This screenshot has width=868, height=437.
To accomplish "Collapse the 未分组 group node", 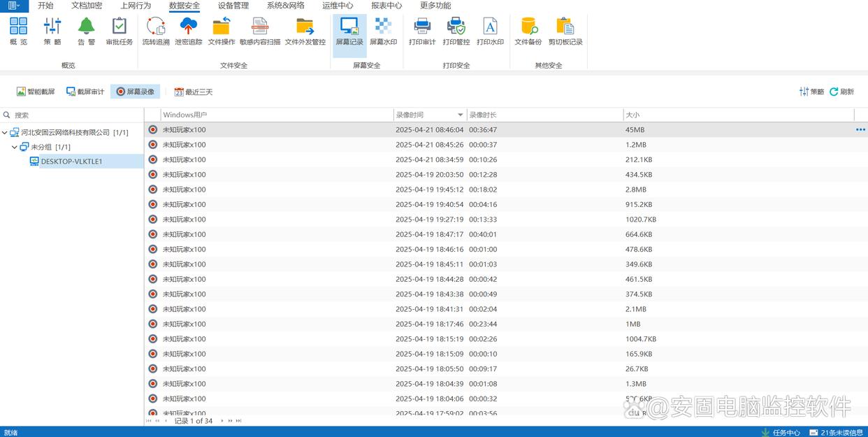I will click(x=15, y=148).
